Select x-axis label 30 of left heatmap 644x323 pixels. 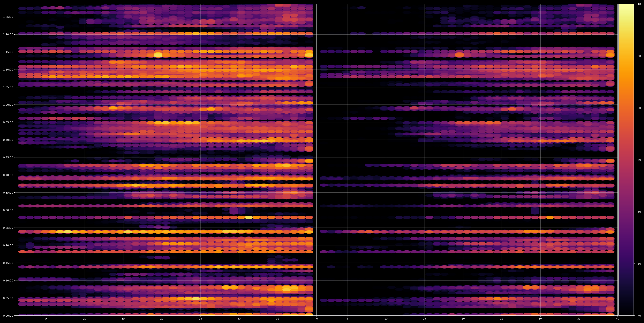239,319
